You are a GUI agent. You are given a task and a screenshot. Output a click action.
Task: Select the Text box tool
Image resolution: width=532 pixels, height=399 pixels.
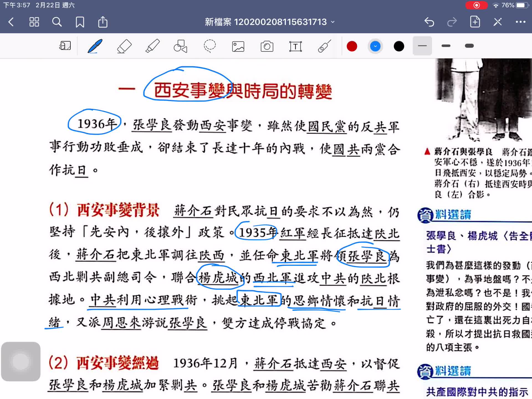[x=295, y=46]
